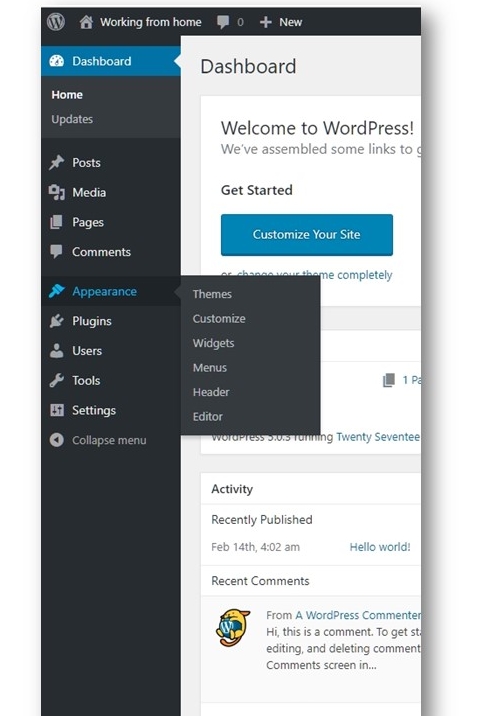
Task: Open Plugins via the plug icon
Action: point(57,321)
